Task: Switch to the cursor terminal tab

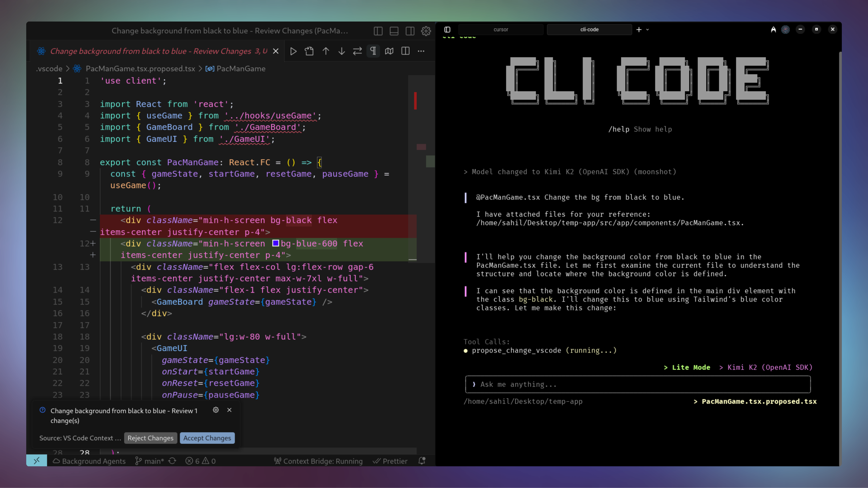Action: [501, 29]
